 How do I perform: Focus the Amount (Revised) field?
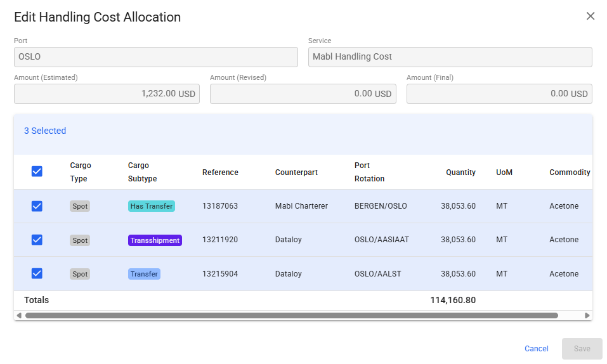[303, 94]
